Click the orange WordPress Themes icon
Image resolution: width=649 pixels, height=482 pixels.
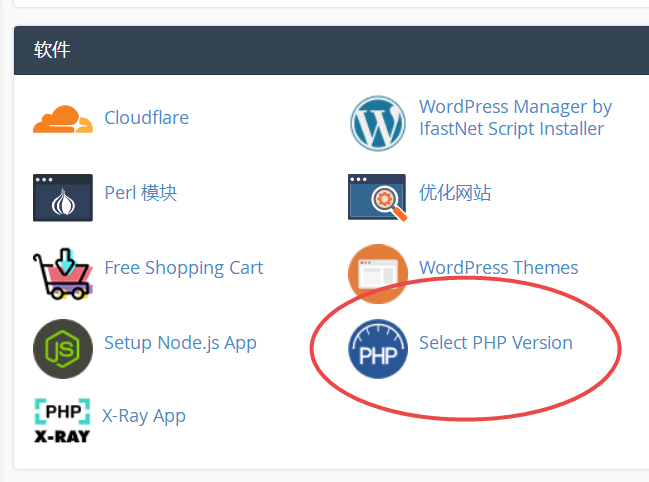(x=378, y=273)
